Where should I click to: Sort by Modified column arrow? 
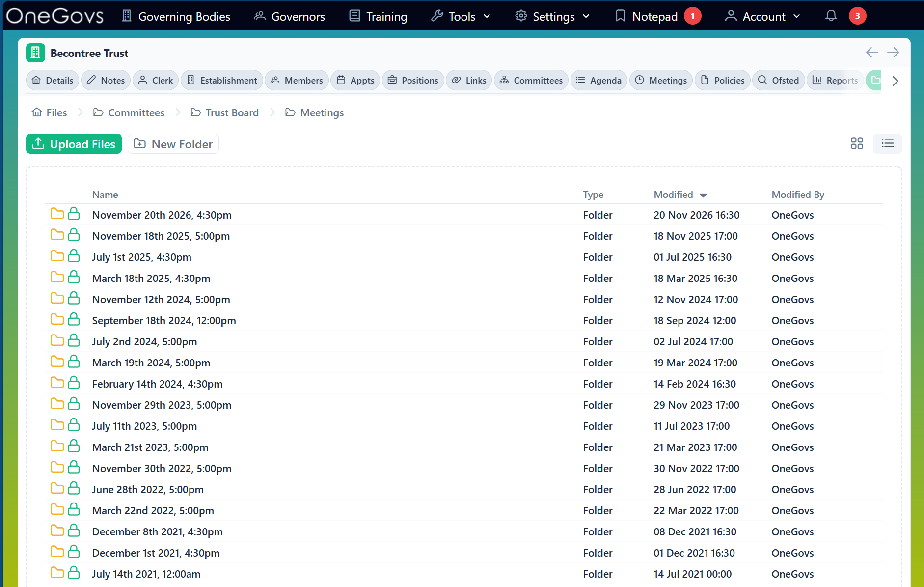point(703,196)
